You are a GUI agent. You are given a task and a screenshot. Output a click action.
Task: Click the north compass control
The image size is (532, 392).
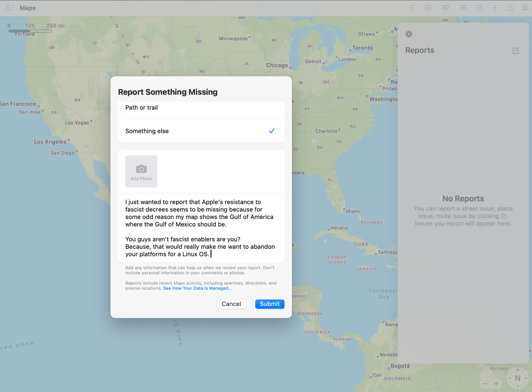(x=517, y=378)
